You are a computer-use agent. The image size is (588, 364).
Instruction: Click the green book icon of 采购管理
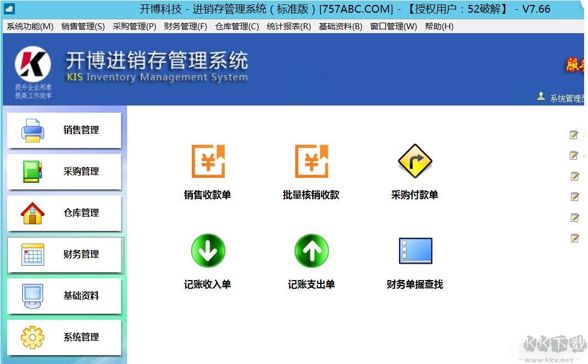33,172
